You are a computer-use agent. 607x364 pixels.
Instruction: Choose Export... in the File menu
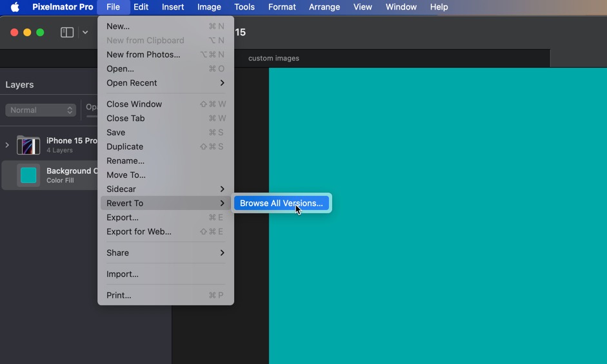[x=166, y=217]
